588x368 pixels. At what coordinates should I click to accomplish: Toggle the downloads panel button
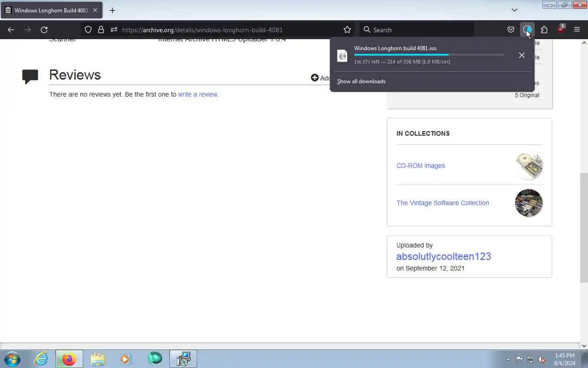click(527, 30)
